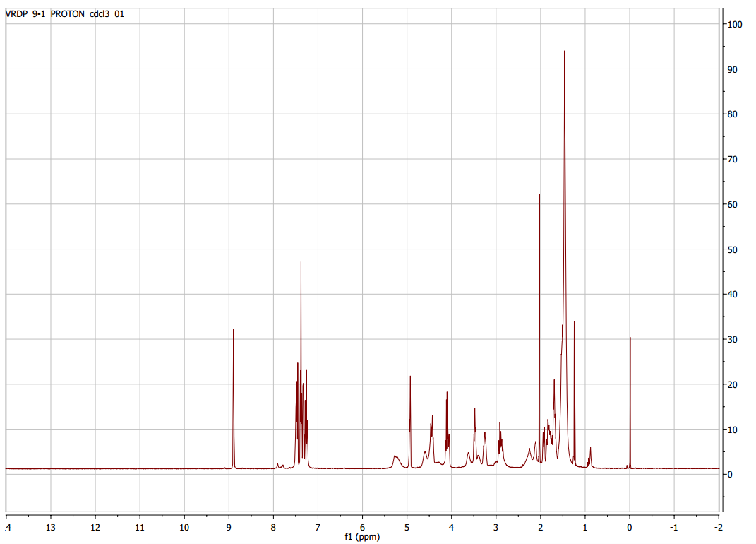
Task: Click the 5 tick label on ppm axis
Action: coord(407,528)
